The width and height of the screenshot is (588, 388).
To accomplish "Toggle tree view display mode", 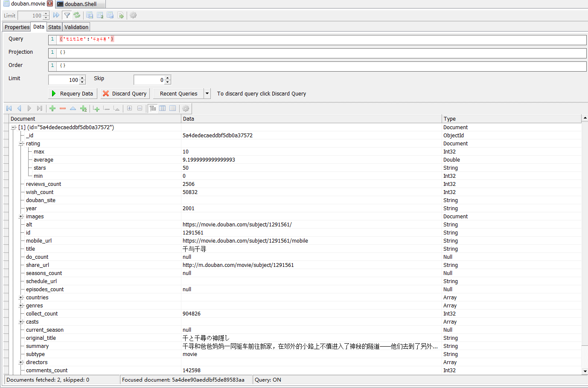I will coord(153,108).
